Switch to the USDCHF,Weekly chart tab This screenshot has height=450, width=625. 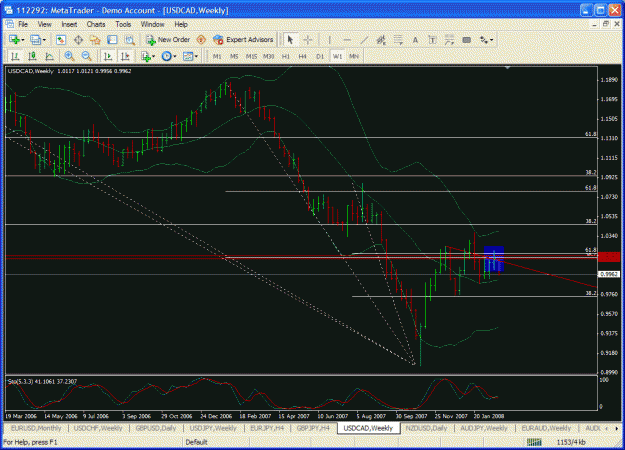click(x=98, y=428)
